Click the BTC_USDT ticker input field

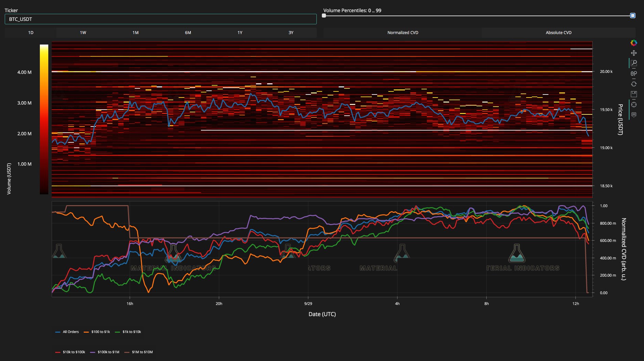click(x=160, y=19)
